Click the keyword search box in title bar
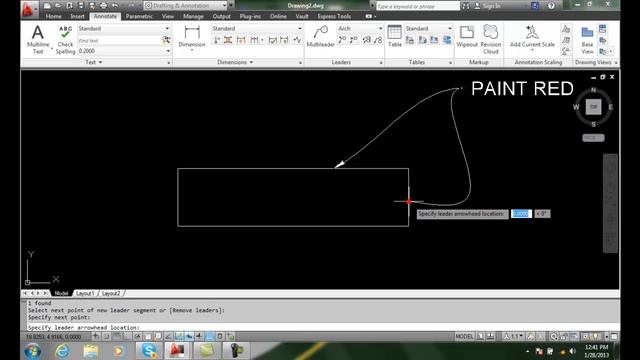 (x=418, y=6)
